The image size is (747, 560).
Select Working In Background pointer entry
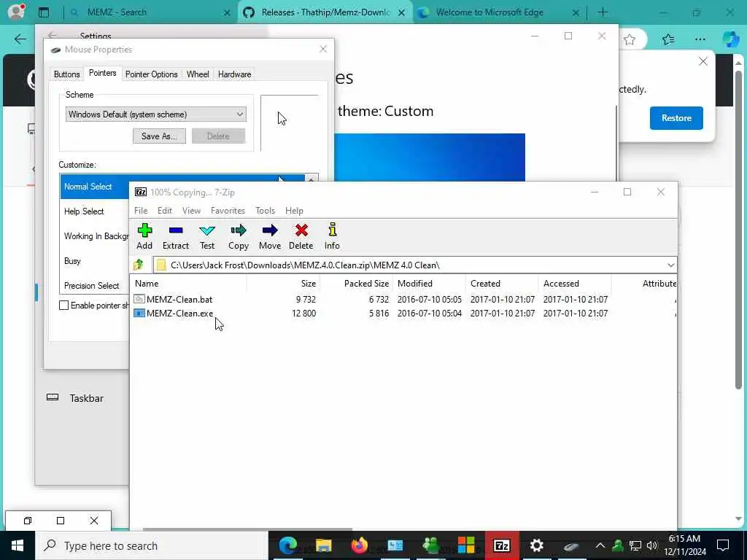[96, 236]
